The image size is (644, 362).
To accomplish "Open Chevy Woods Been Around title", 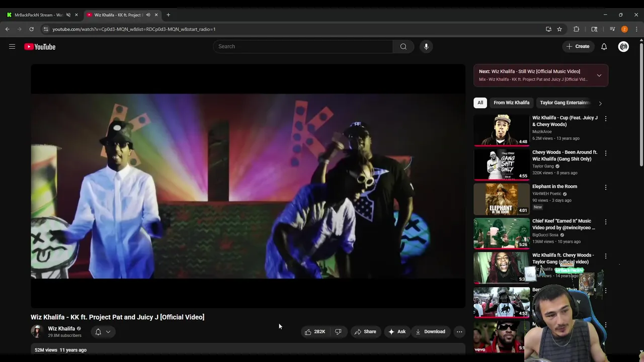I will (x=565, y=155).
